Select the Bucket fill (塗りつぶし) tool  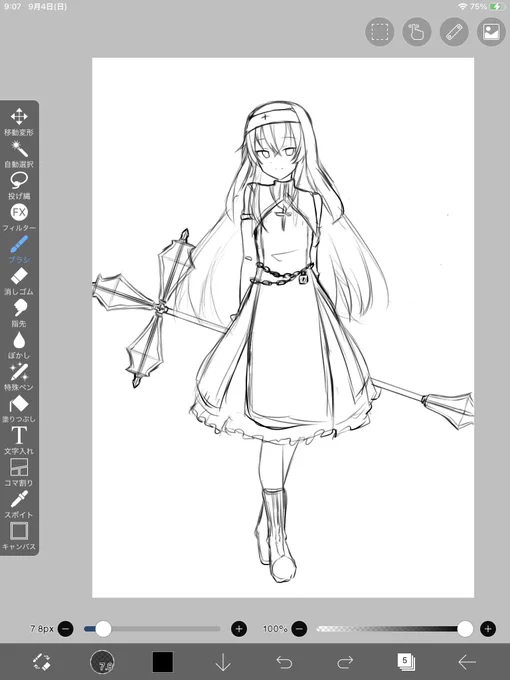click(19, 409)
